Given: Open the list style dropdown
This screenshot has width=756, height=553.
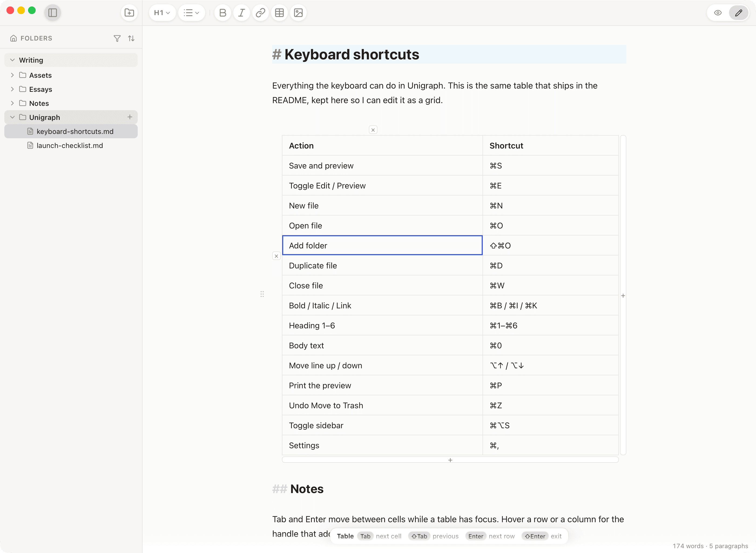Looking at the screenshot, I should [191, 13].
